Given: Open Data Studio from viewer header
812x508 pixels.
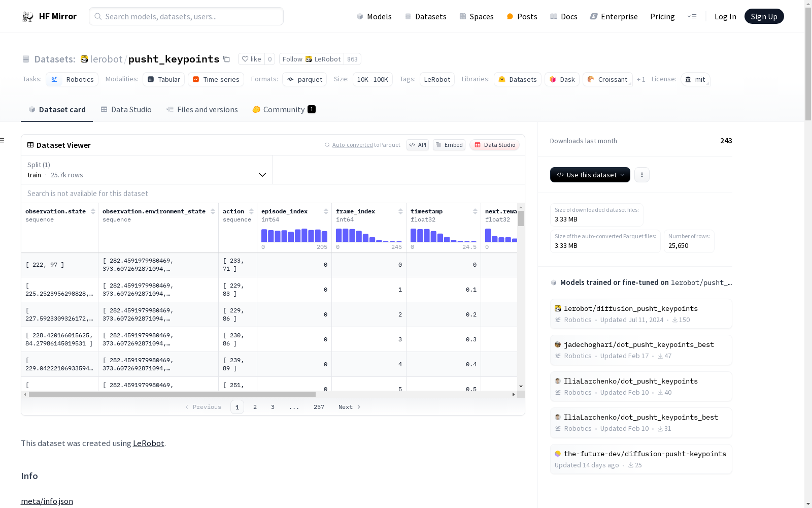Looking at the screenshot, I should pyautogui.click(x=494, y=145).
